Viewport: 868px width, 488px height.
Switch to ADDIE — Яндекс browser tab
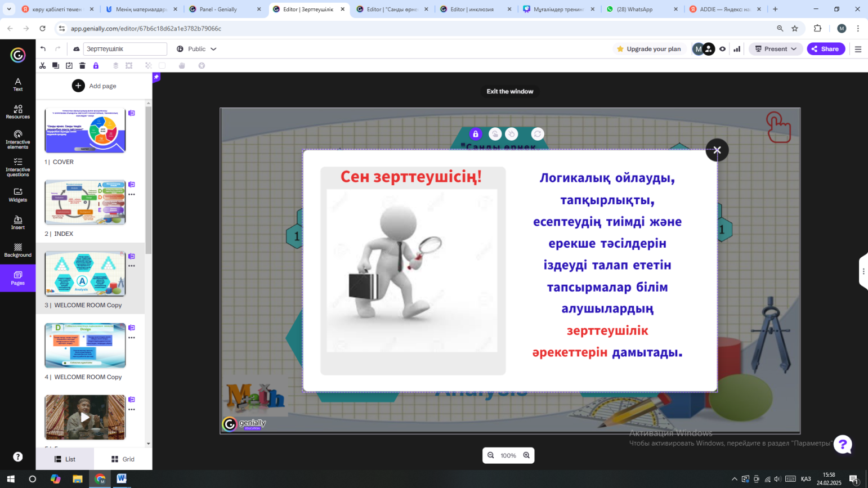726,9
